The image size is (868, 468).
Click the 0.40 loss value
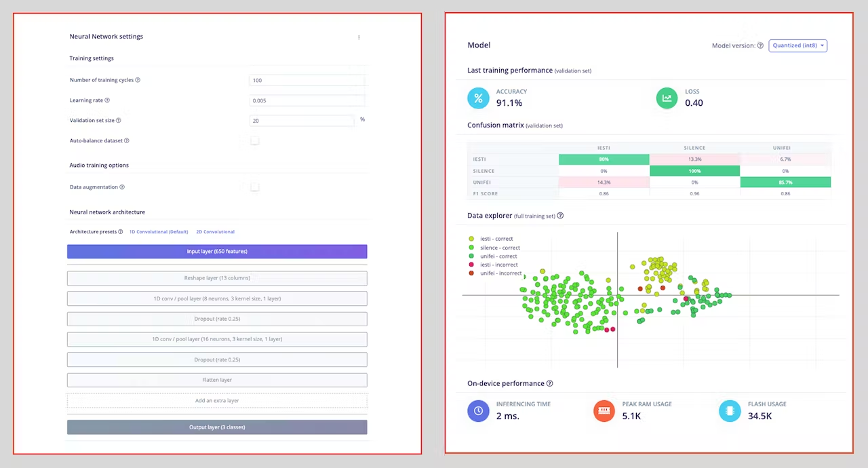click(694, 103)
